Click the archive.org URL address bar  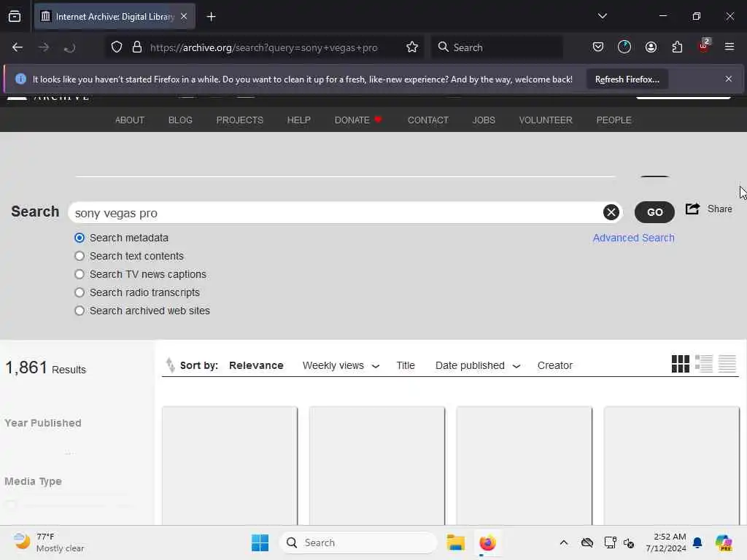click(x=264, y=47)
